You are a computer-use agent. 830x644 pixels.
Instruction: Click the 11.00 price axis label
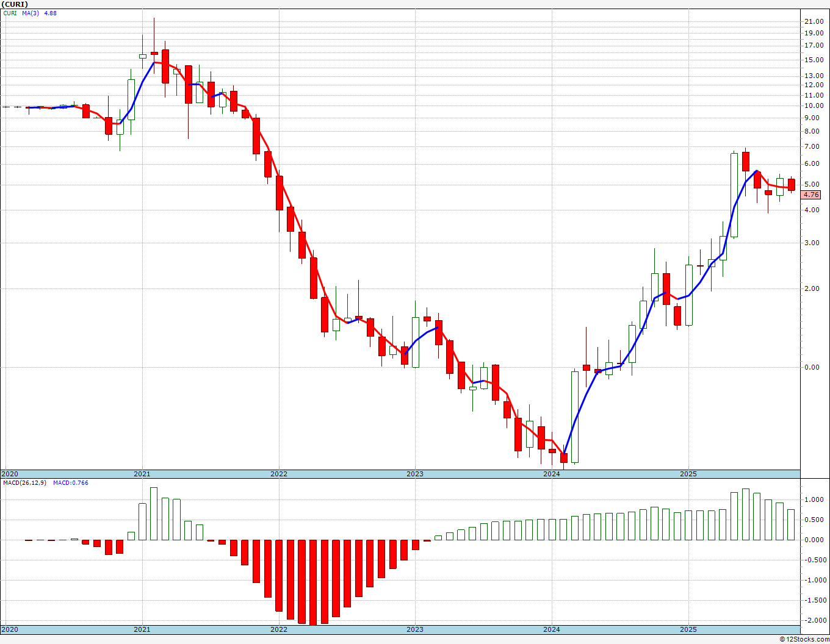click(x=814, y=95)
